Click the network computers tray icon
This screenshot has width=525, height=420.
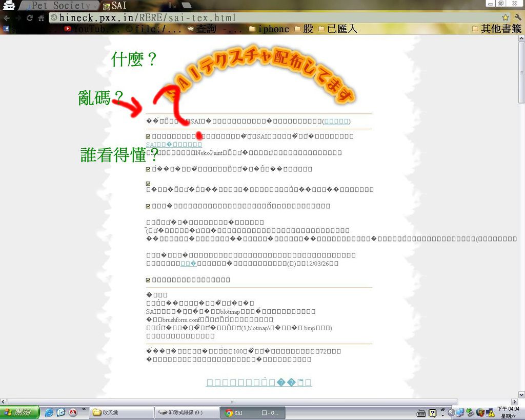460,413
